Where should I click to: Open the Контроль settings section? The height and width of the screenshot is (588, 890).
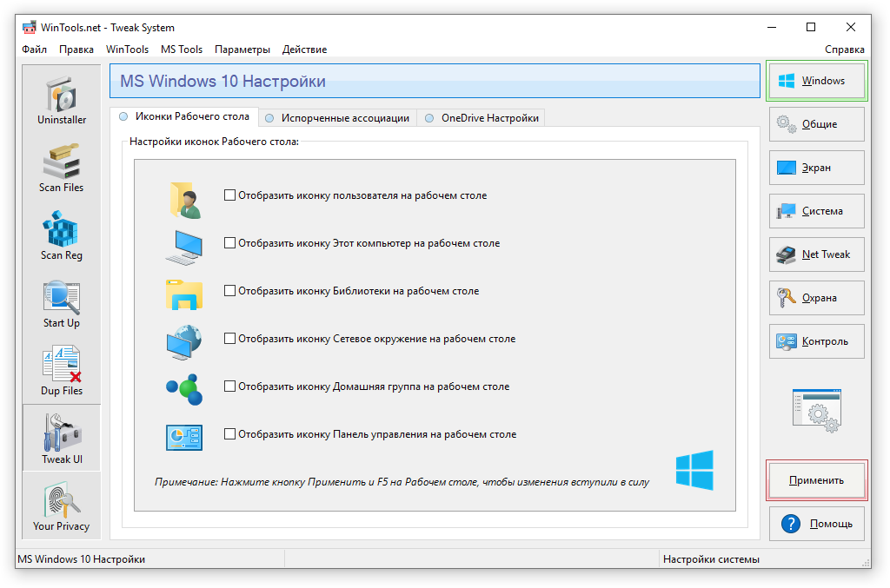(x=817, y=340)
